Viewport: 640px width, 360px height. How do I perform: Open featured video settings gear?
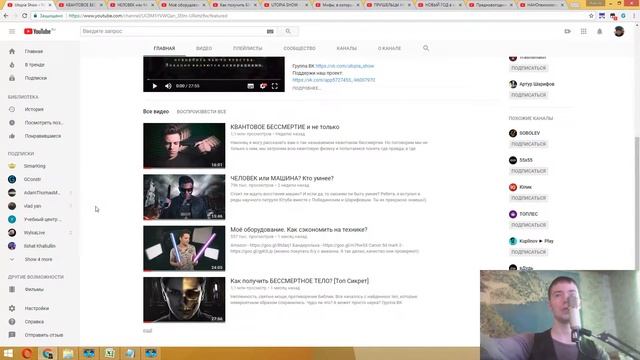point(263,86)
